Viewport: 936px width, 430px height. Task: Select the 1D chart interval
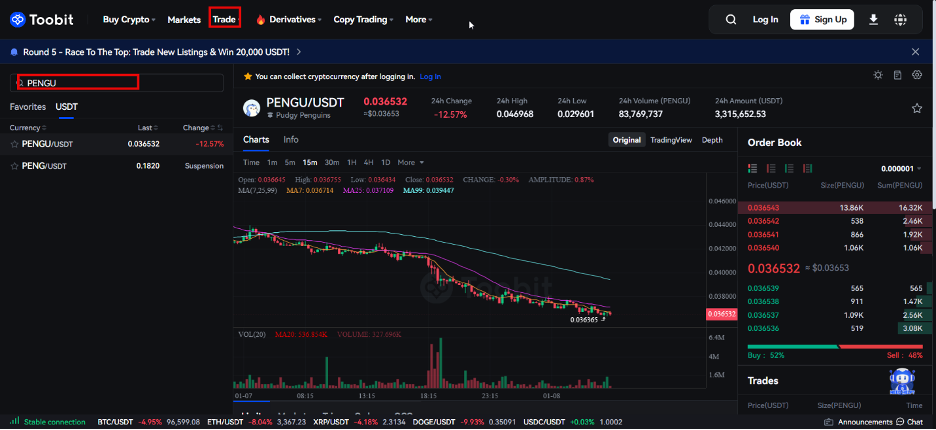click(386, 162)
